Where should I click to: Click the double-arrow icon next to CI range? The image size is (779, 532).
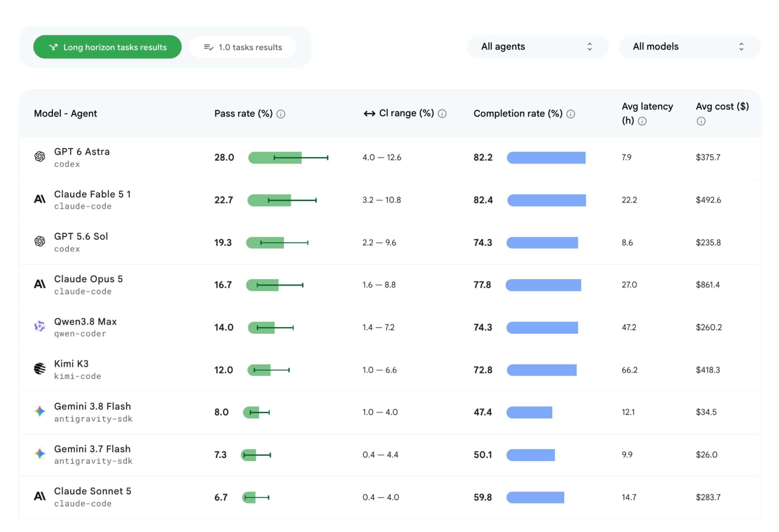coord(370,114)
